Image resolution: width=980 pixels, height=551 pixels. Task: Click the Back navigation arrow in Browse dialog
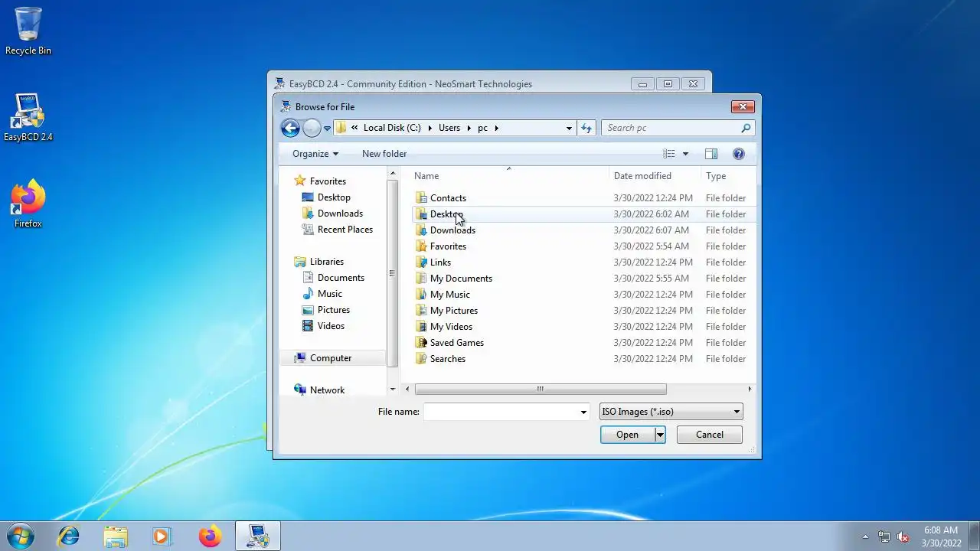[x=290, y=129]
